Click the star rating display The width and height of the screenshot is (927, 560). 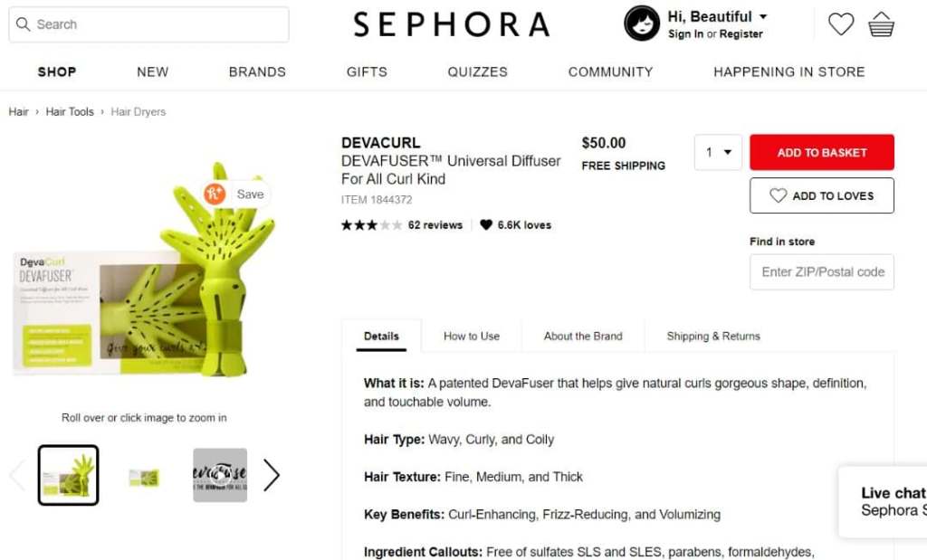tap(371, 225)
